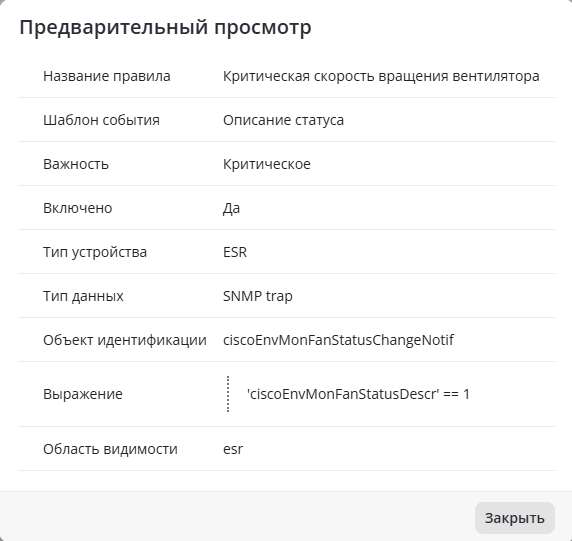Select the Описание статуса value
The image size is (572, 541).
click(283, 120)
